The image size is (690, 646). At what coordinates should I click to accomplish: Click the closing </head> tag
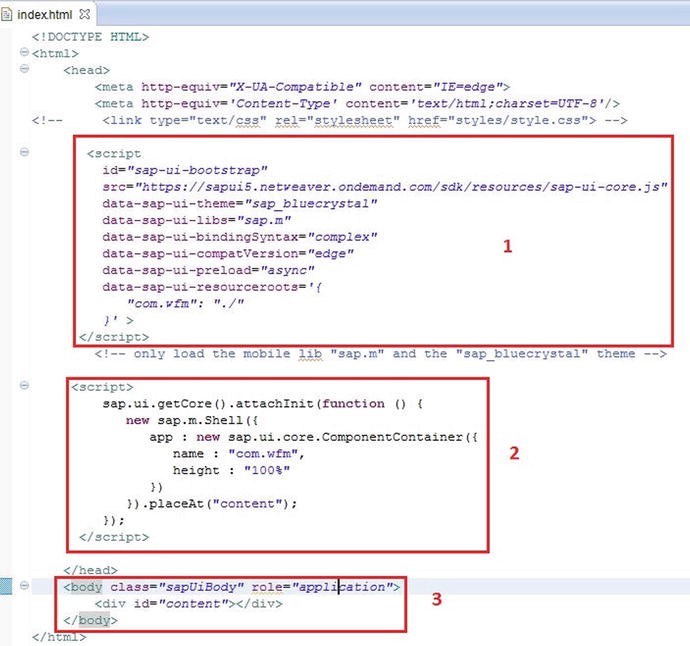point(91,571)
